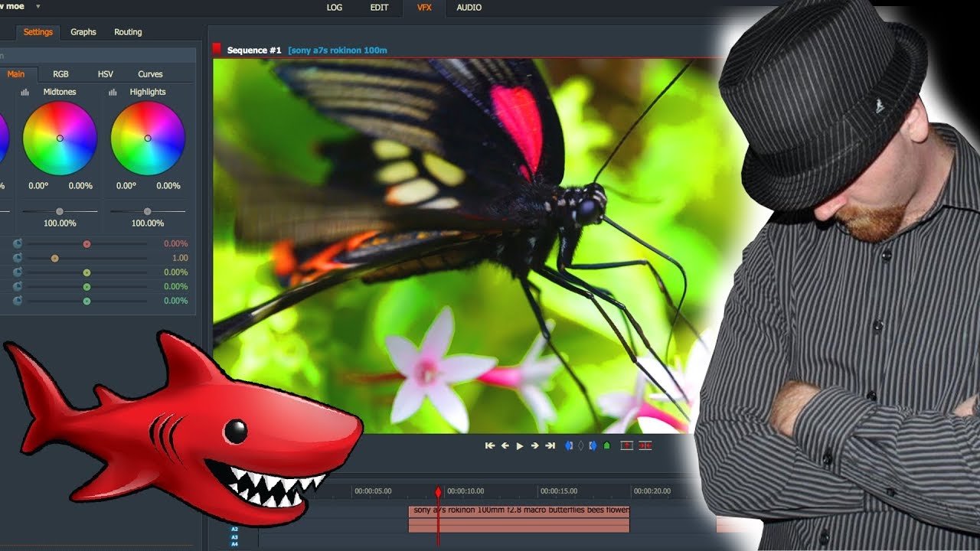Click the yellow slider handle
This screenshot has width=980, height=551.
click(x=87, y=272)
